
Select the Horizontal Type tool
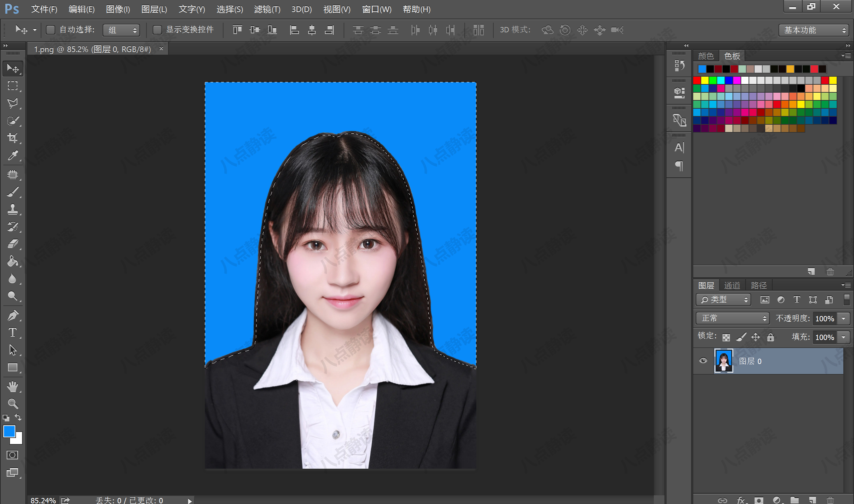pyautogui.click(x=13, y=333)
